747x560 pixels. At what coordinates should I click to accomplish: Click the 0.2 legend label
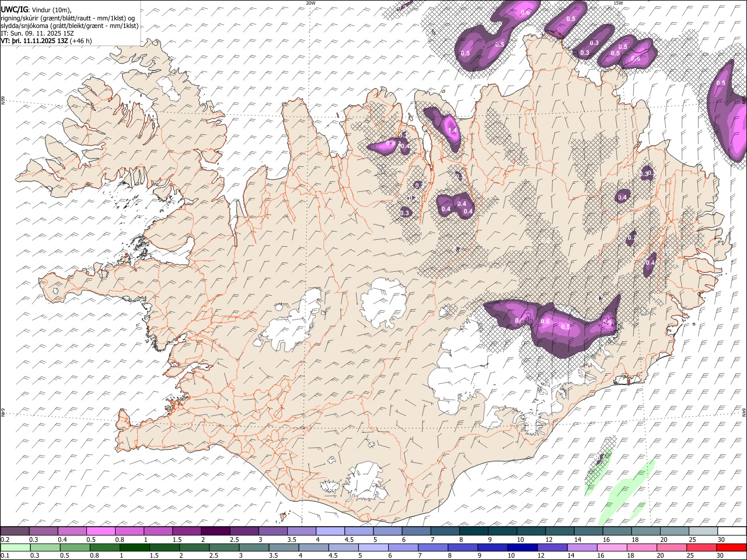point(5,540)
